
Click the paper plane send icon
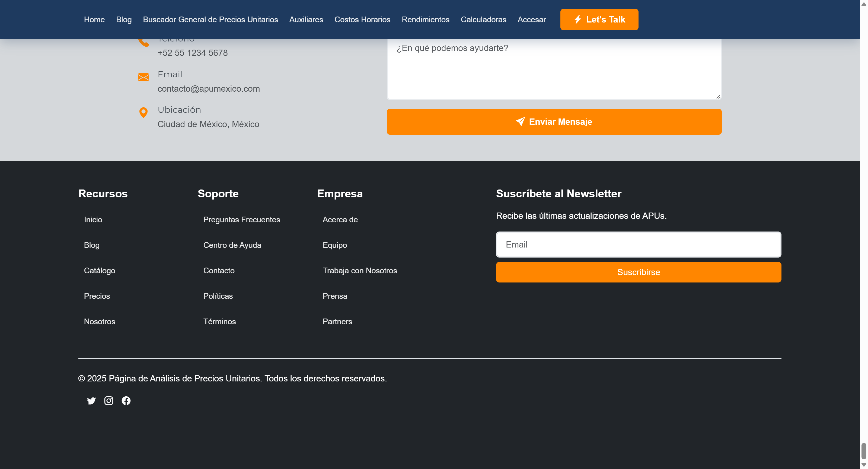click(520, 121)
